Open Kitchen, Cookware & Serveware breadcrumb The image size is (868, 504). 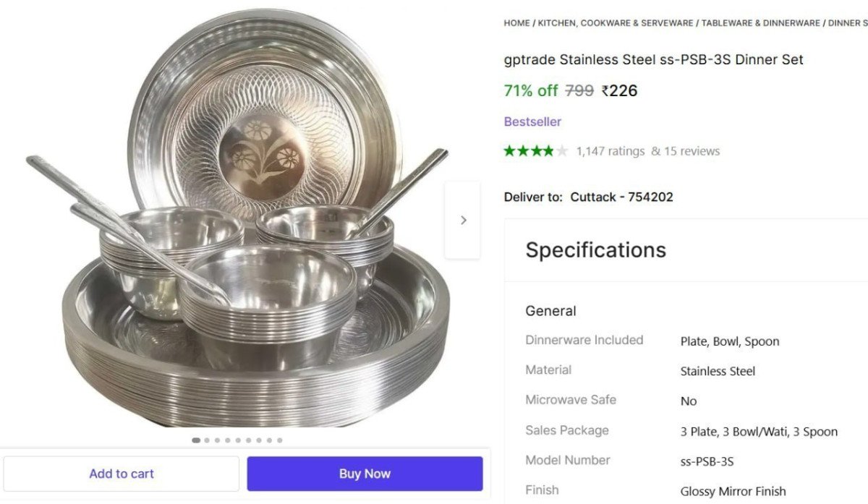pos(615,23)
